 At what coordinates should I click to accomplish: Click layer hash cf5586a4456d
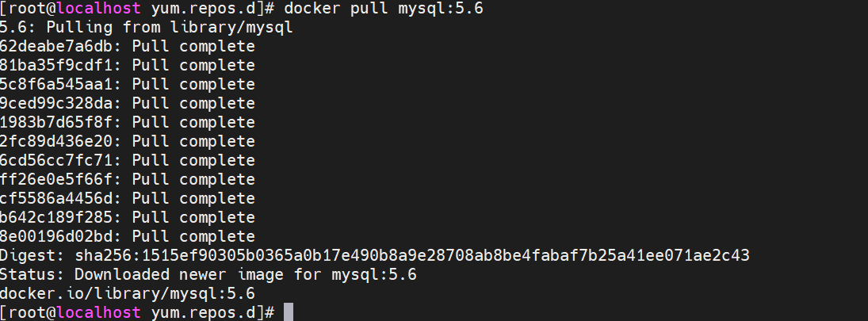pos(61,199)
